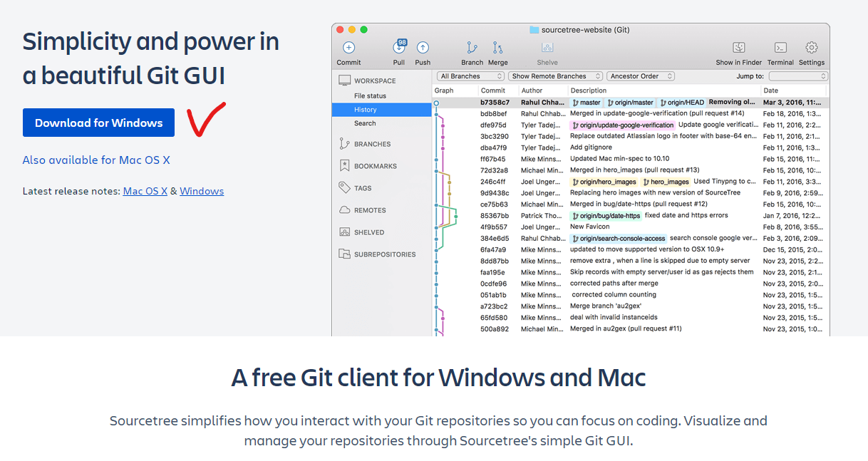Expand the TAGS section label

point(363,188)
